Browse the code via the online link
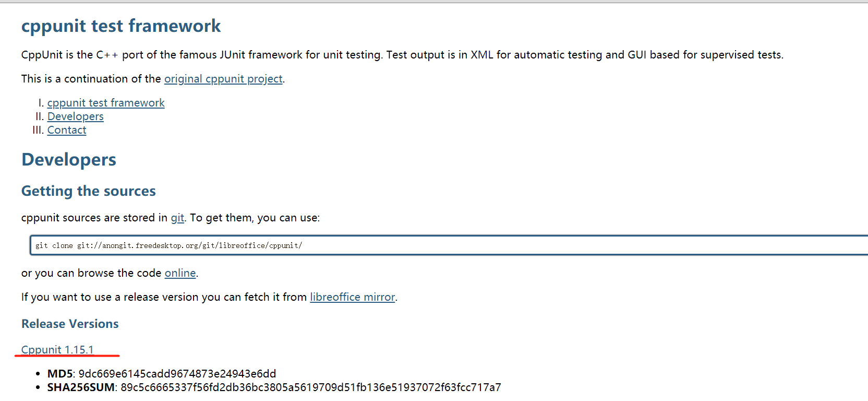The height and width of the screenshot is (401, 868). (x=180, y=273)
